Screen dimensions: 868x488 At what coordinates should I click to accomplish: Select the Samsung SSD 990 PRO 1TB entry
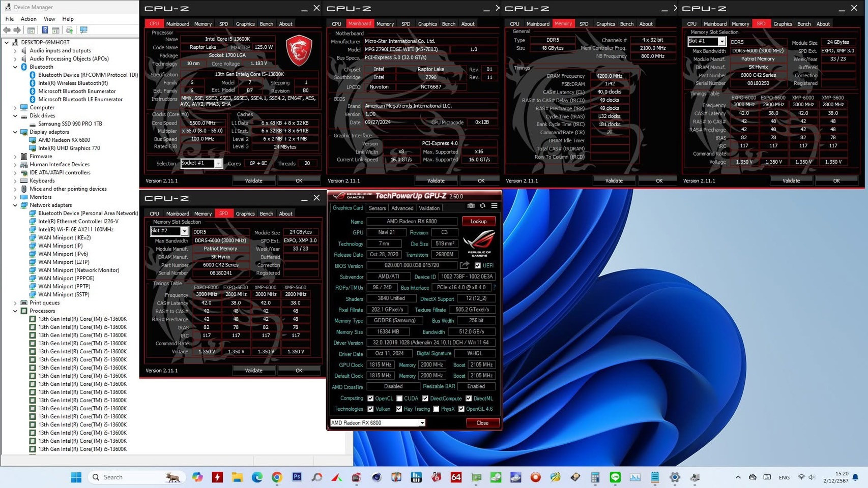[x=70, y=124]
